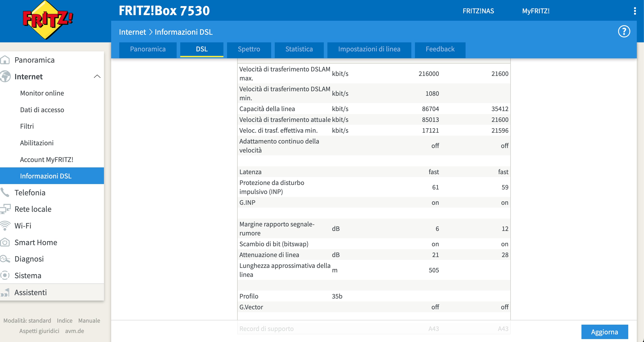Open Diagnosi menu section
Screen dimensions: 644x342
(x=29, y=259)
